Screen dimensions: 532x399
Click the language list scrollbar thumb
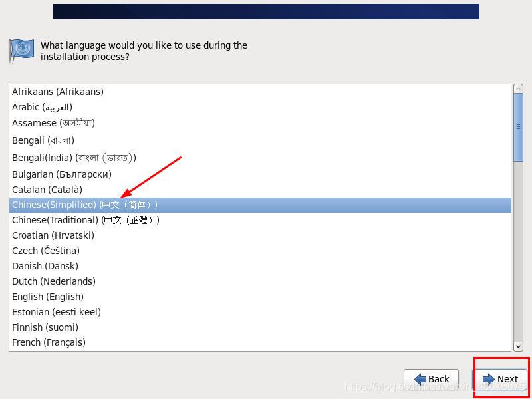(x=518, y=127)
